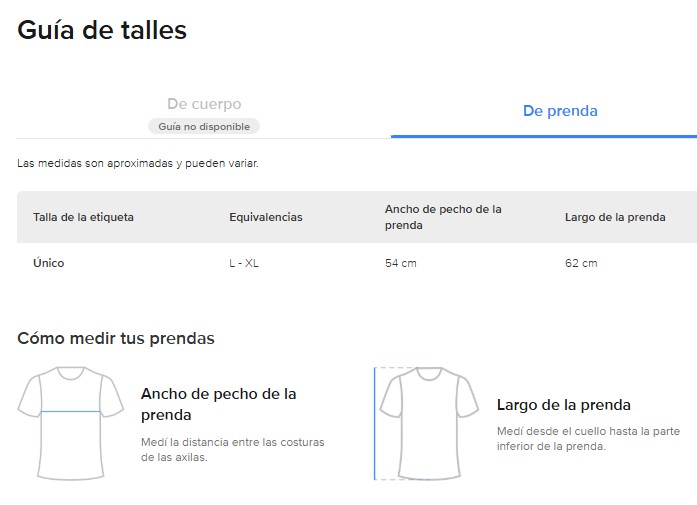697x505 pixels.
Task: Click the Talla de la etiqueta column header
Action: click(83, 217)
